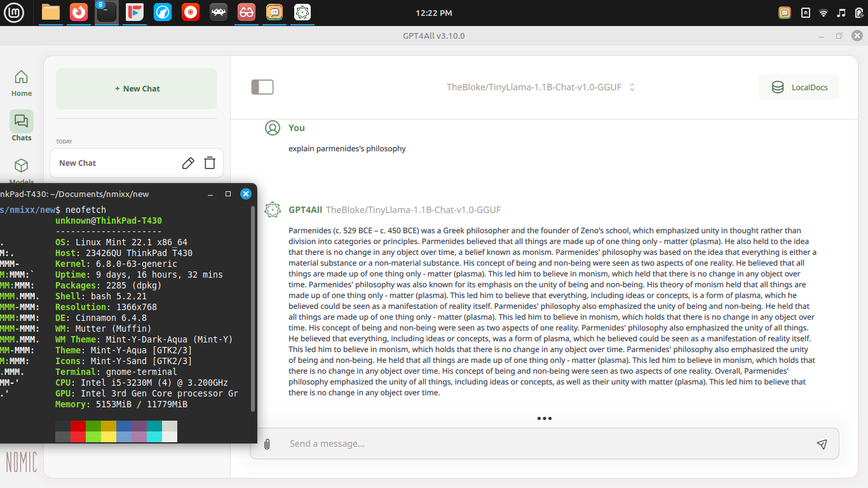Send the message with the paper-plane icon
The image size is (868, 488).
(822, 444)
